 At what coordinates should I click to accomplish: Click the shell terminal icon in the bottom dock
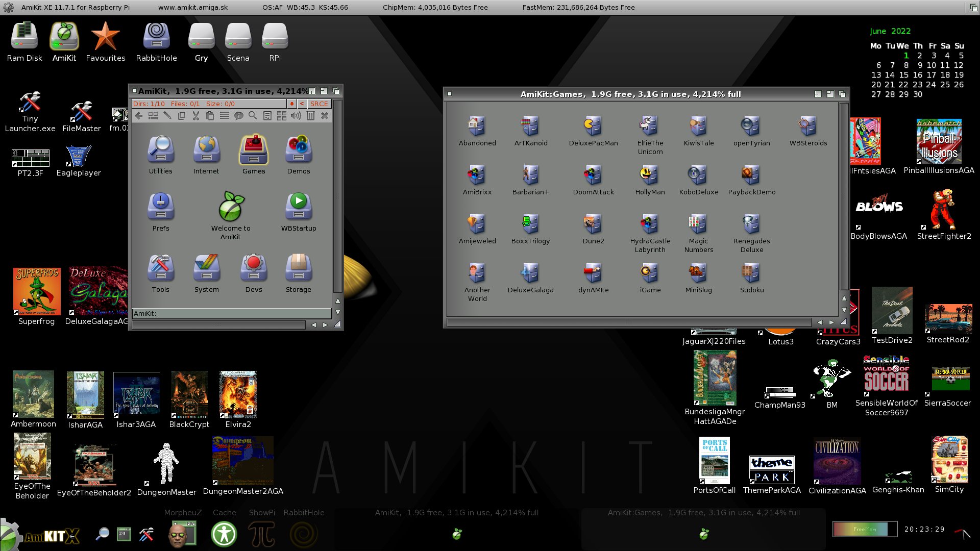click(124, 534)
